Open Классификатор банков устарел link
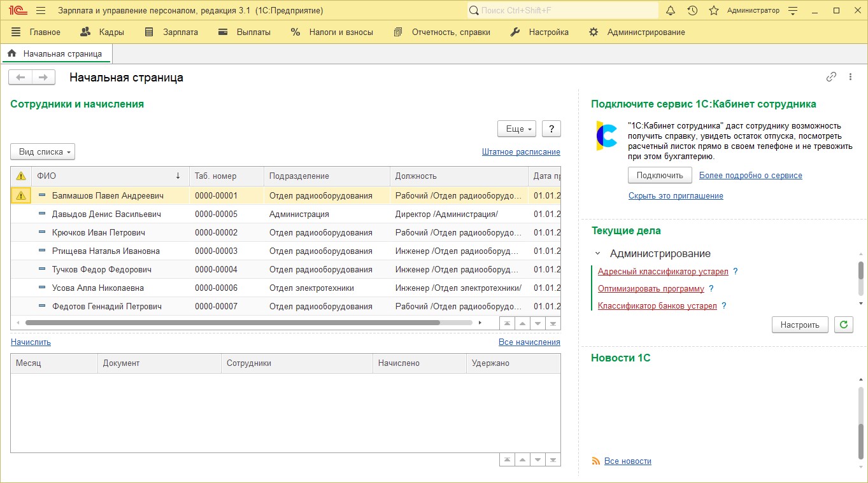Screen dimensions: 868x483 657,305
